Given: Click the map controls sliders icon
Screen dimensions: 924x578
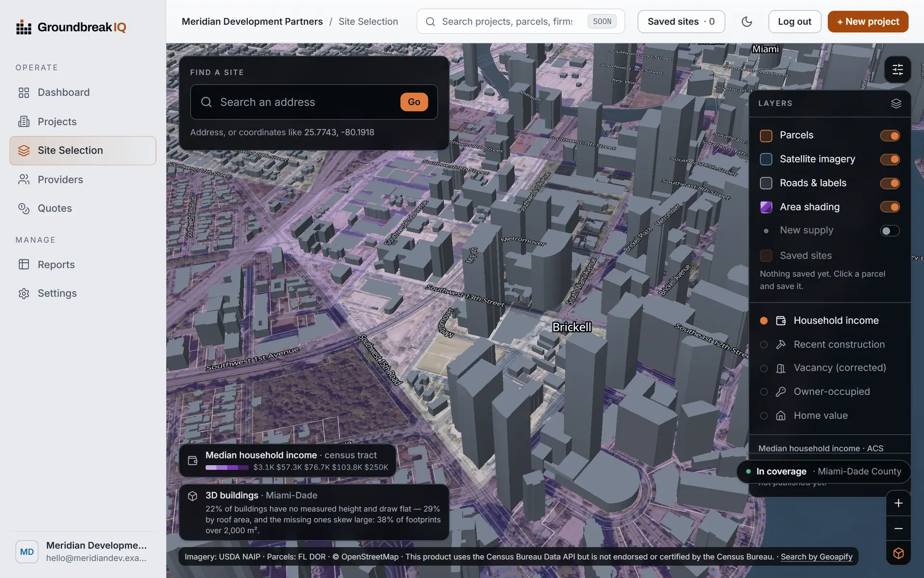Looking at the screenshot, I should tap(898, 69).
